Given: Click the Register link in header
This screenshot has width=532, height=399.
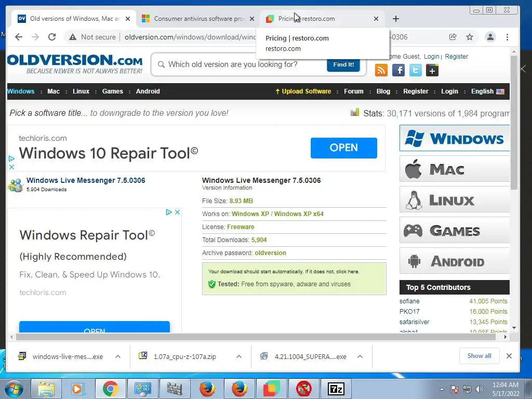Looking at the screenshot, I should 456,56.
